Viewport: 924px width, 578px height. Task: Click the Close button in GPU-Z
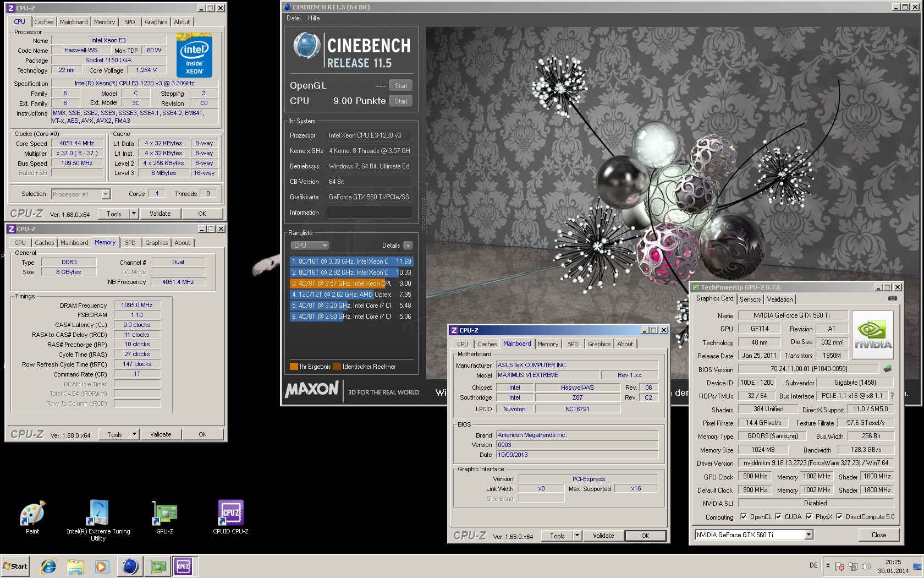click(879, 535)
